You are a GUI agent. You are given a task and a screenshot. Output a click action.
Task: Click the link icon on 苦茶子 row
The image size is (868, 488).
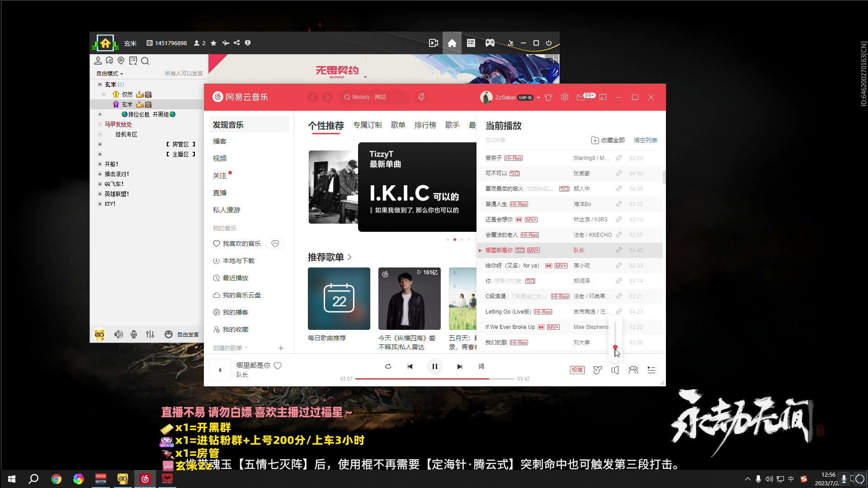(619, 158)
